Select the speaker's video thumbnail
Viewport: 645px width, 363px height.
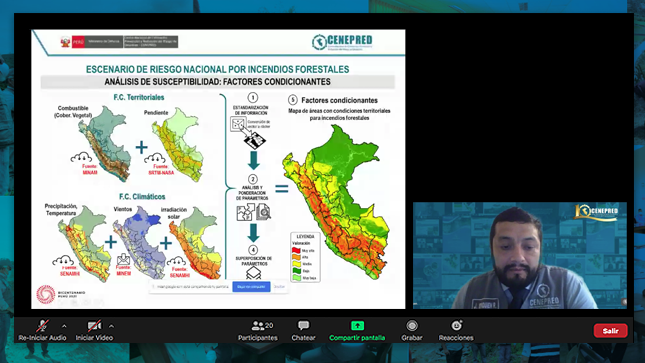tap(520, 255)
